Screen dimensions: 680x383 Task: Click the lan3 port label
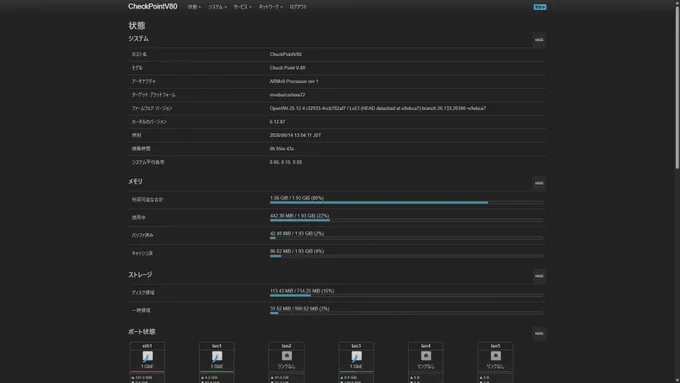point(356,346)
